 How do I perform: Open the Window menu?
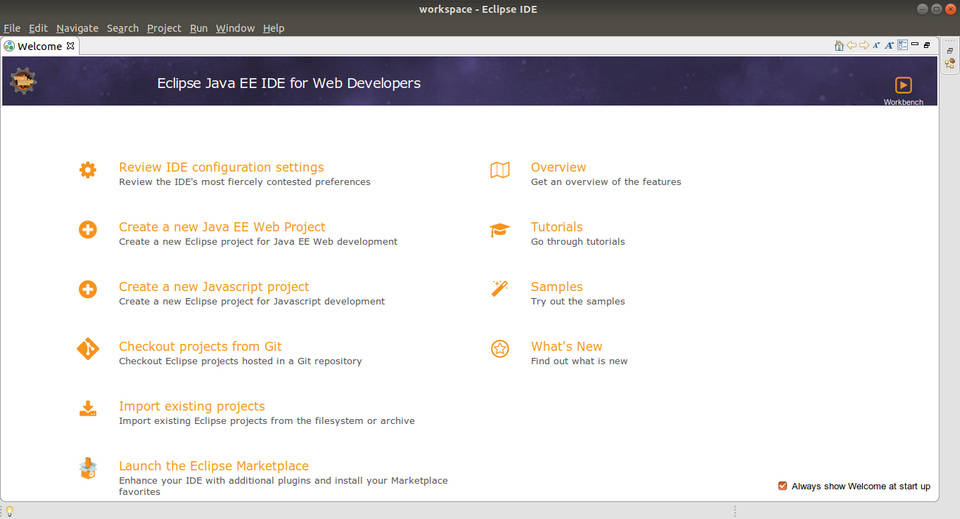(235, 28)
